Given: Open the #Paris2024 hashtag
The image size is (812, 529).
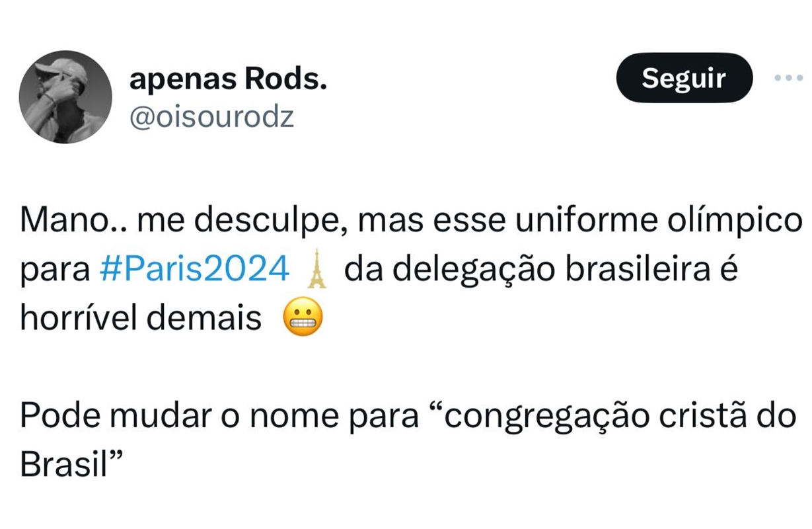Looking at the screenshot, I should click(195, 270).
